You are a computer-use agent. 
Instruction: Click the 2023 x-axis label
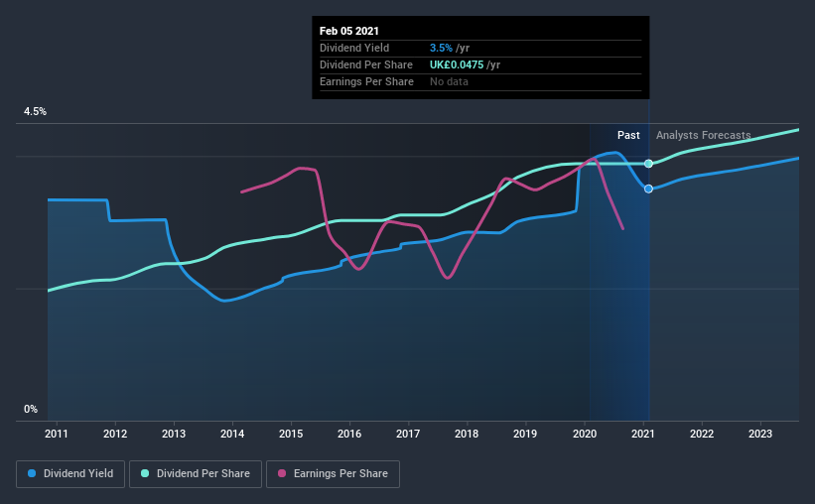[x=760, y=434]
